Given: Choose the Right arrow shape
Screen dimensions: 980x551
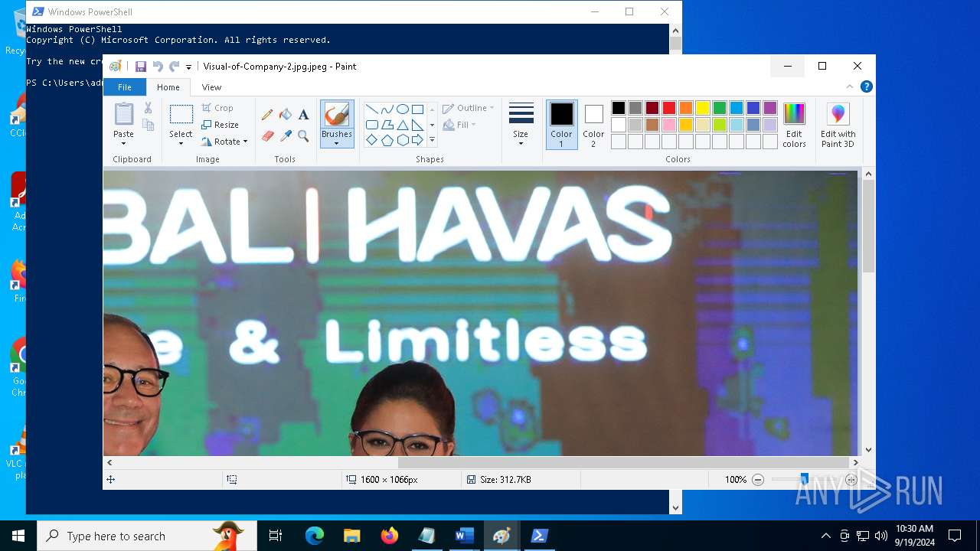Looking at the screenshot, I should click(x=417, y=140).
